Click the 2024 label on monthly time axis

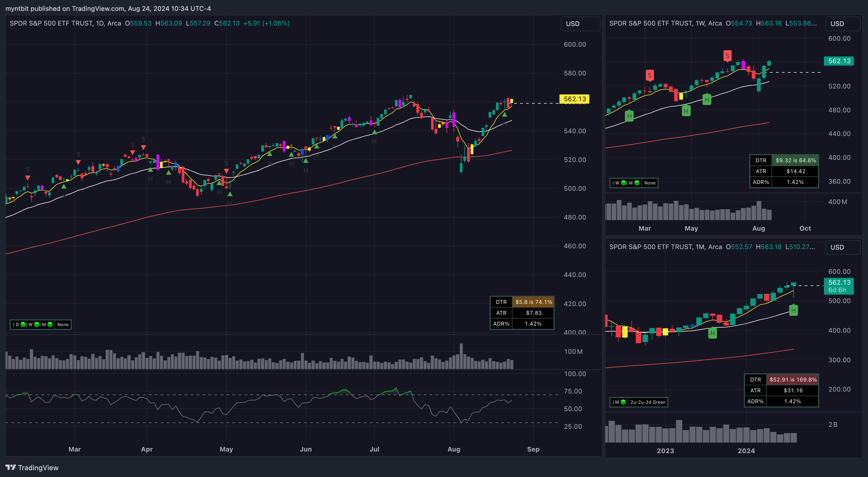click(746, 451)
